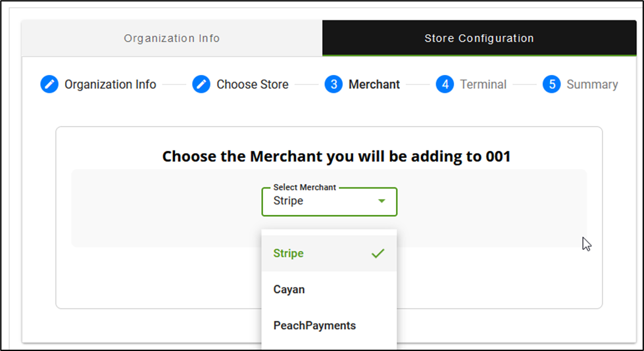Switch to the Organization Info tab
Viewport: 644px width, 351px height.
tap(172, 38)
